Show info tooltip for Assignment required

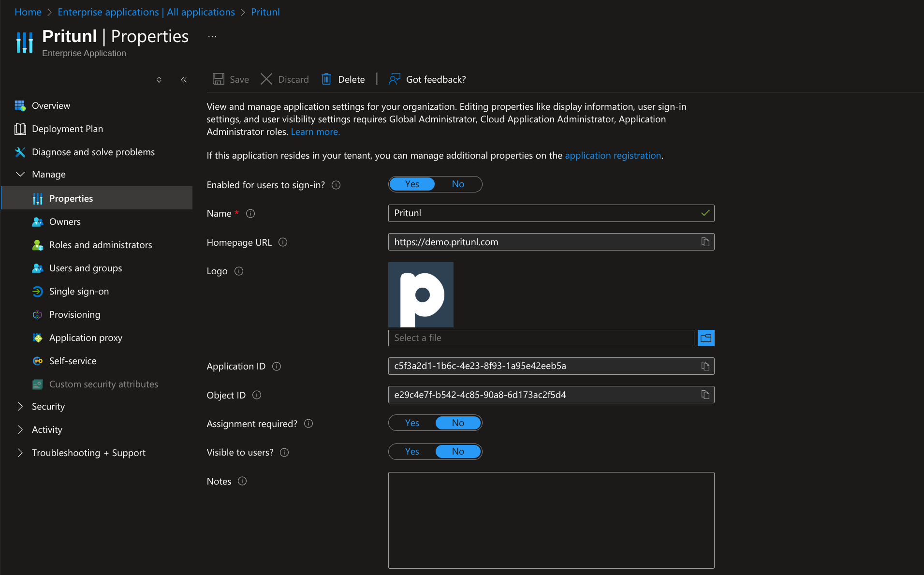point(308,424)
